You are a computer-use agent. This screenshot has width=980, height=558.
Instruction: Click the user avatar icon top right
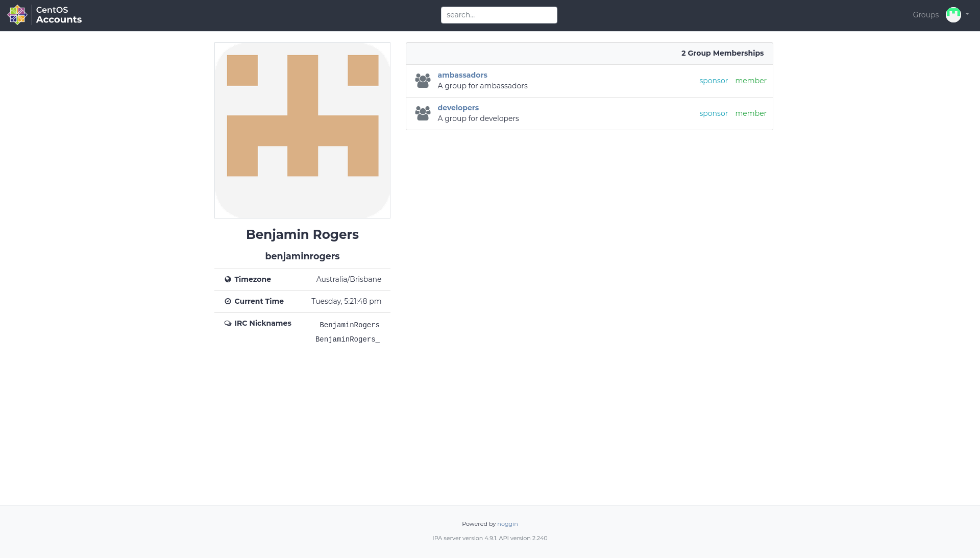(954, 15)
